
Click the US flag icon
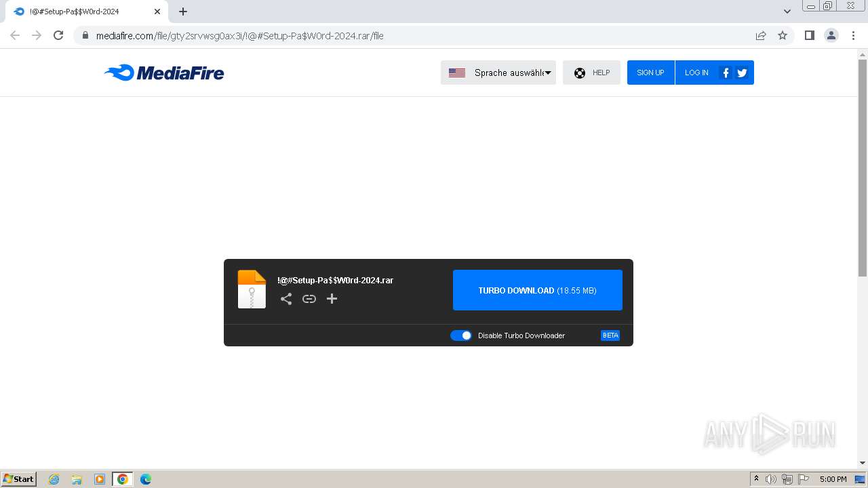[457, 73]
